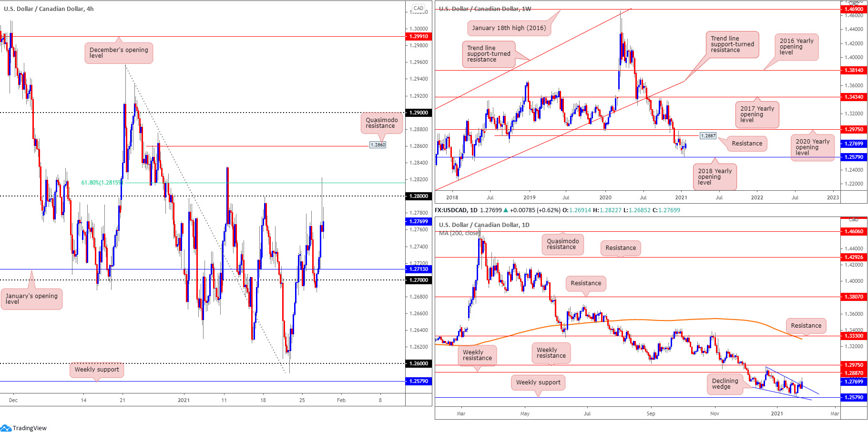Select the 61.80%(1.28159) Fibonacci label
Image resolution: width=868 pixels, height=434 pixels.
(x=102, y=183)
